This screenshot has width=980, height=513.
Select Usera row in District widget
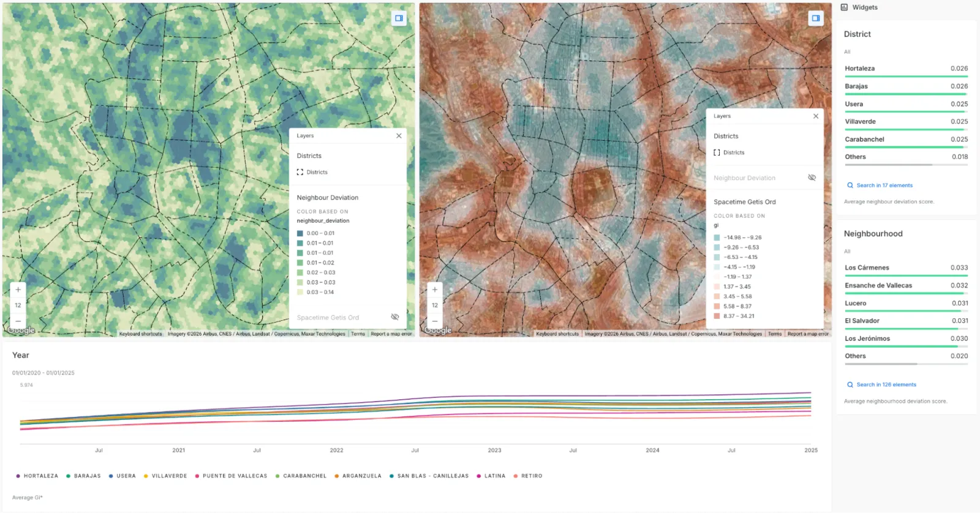coord(907,107)
